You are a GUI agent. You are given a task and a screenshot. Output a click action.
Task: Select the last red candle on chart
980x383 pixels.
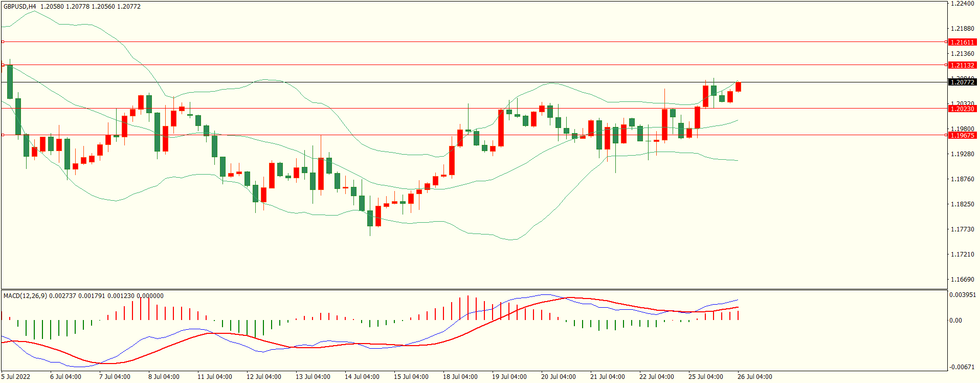tap(738, 87)
